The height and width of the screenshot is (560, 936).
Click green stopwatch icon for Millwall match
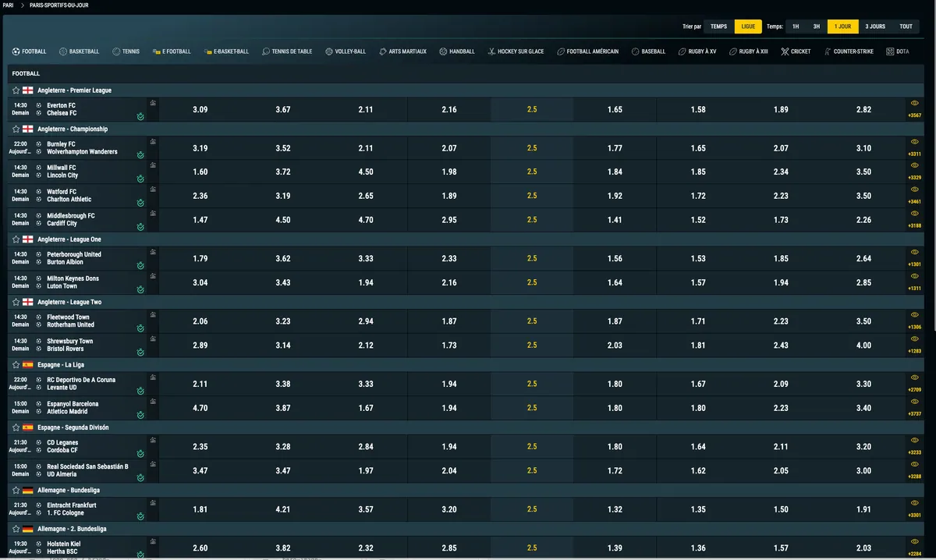[x=140, y=179]
